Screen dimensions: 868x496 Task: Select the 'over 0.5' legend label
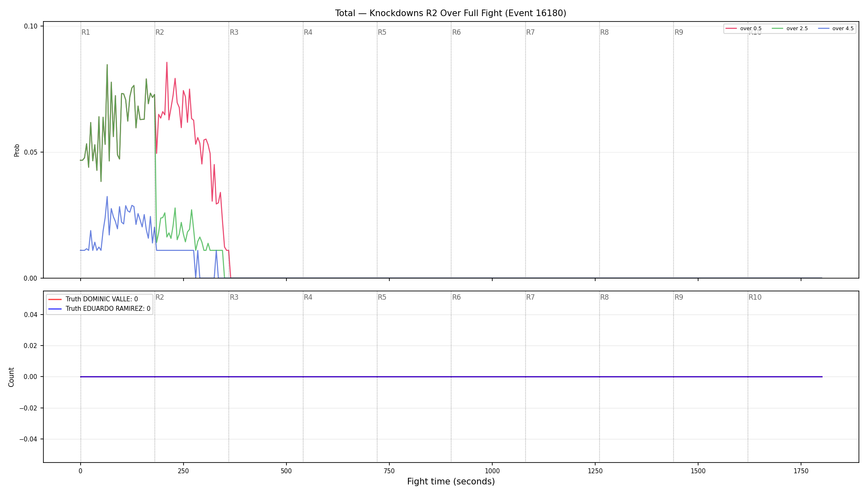click(x=751, y=29)
